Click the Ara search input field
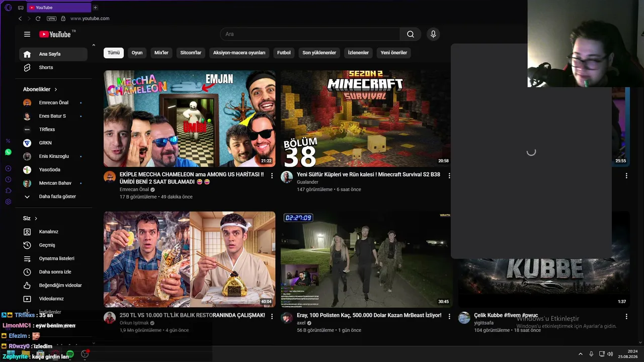 click(x=310, y=34)
